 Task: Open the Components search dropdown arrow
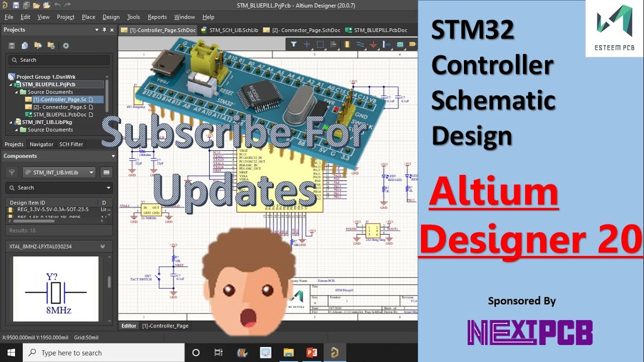(109, 188)
